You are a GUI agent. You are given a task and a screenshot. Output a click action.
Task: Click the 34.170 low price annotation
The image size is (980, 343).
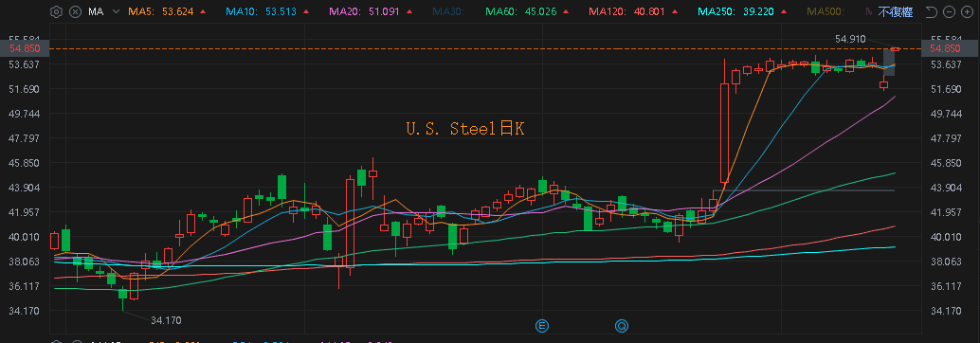pos(166,320)
